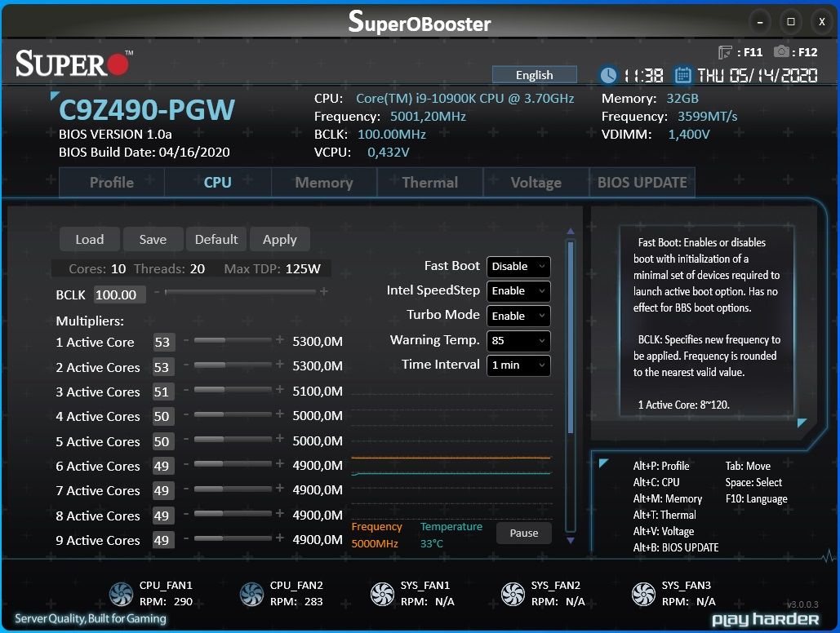
Task: Open the Time Interval dropdown
Action: [x=518, y=365]
